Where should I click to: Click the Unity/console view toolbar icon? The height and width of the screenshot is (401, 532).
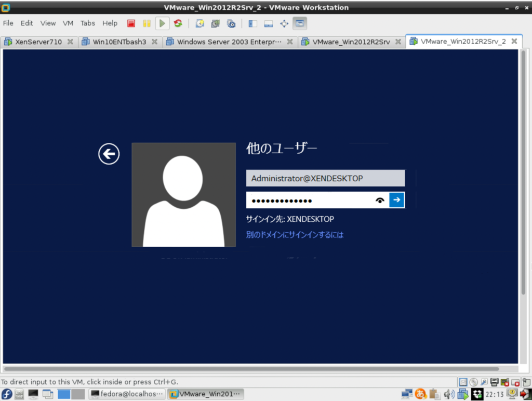[x=300, y=23]
